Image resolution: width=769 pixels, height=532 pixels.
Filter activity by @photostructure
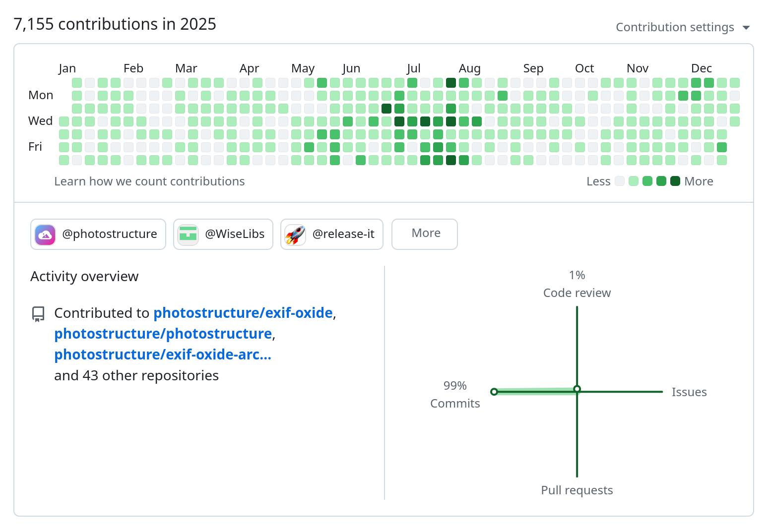pos(98,234)
